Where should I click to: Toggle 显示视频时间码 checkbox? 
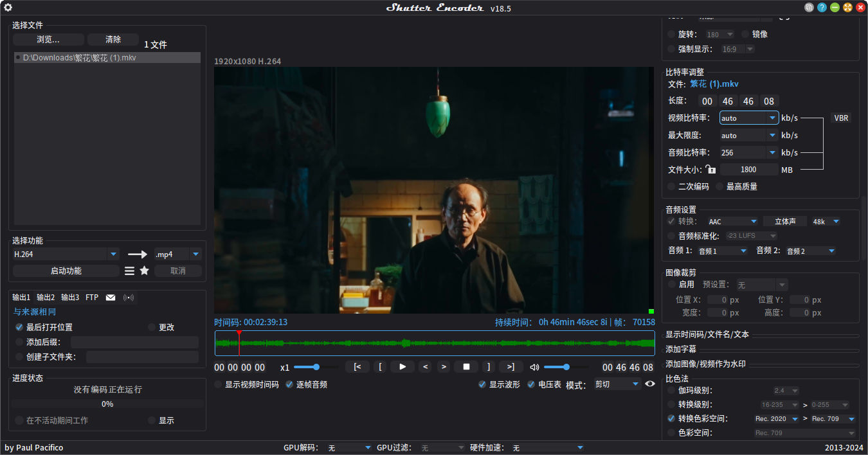219,384
